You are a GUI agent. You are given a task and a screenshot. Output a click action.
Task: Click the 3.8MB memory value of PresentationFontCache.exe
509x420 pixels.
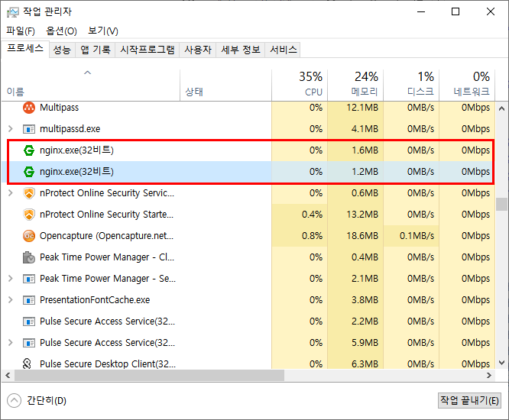tap(365, 299)
